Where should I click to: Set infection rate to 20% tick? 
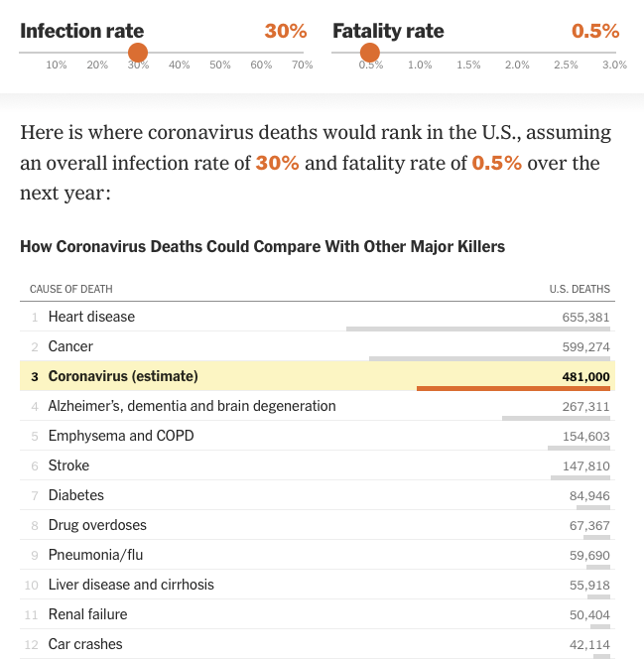[97, 53]
